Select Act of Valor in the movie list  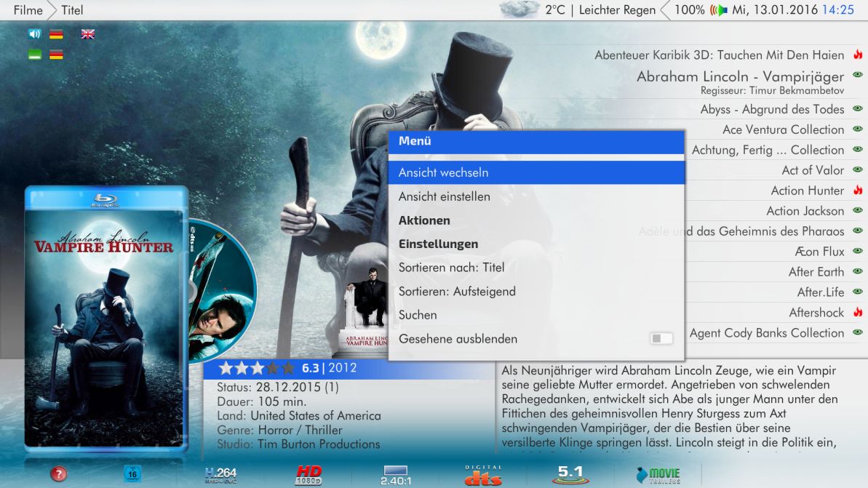coord(813,170)
